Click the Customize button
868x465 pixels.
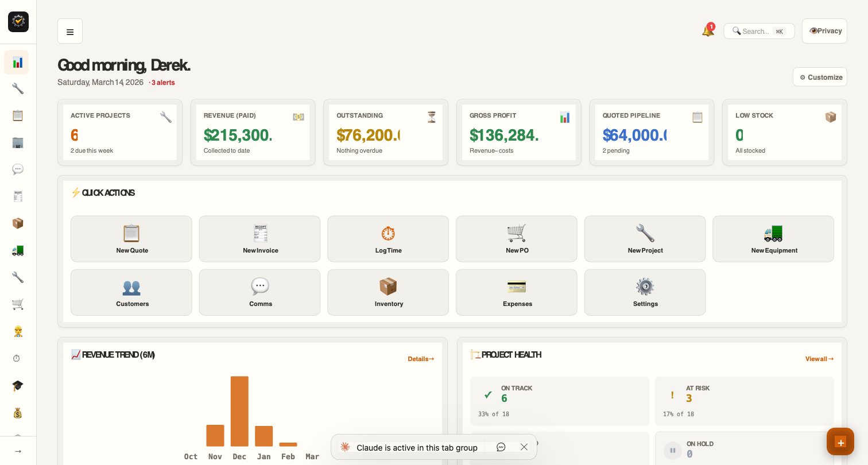click(820, 76)
